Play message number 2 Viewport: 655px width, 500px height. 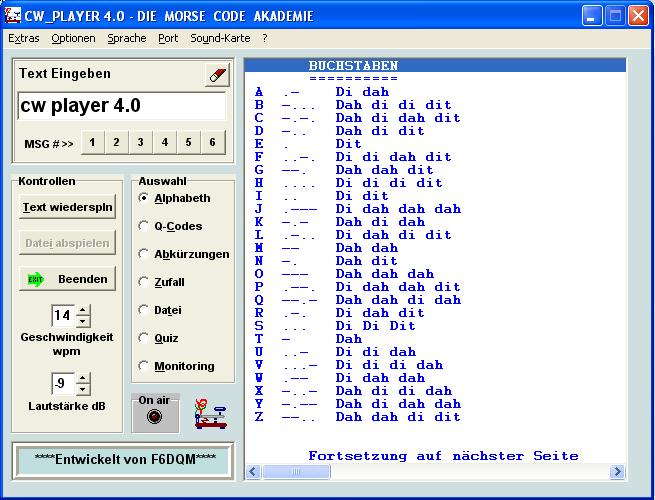tap(116, 142)
